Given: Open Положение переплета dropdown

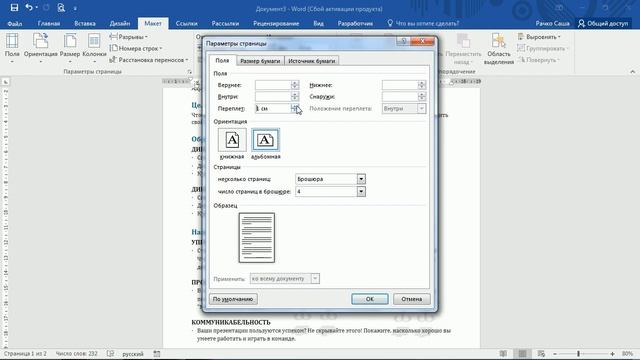Looking at the screenshot, I should pos(404,108).
